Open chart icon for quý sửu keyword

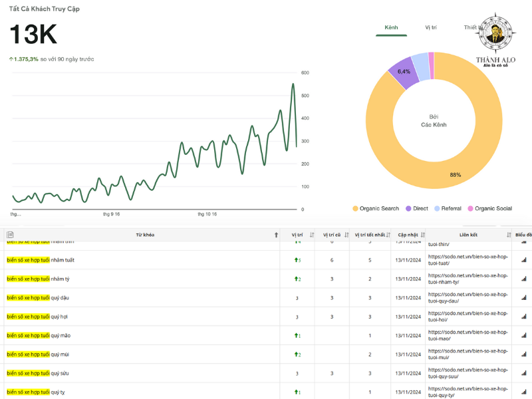523,374
